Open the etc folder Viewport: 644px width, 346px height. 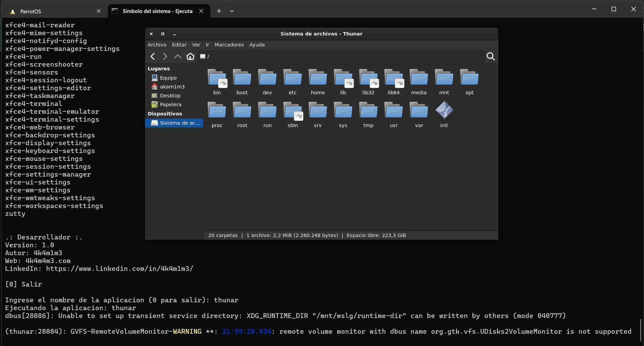[x=293, y=82]
